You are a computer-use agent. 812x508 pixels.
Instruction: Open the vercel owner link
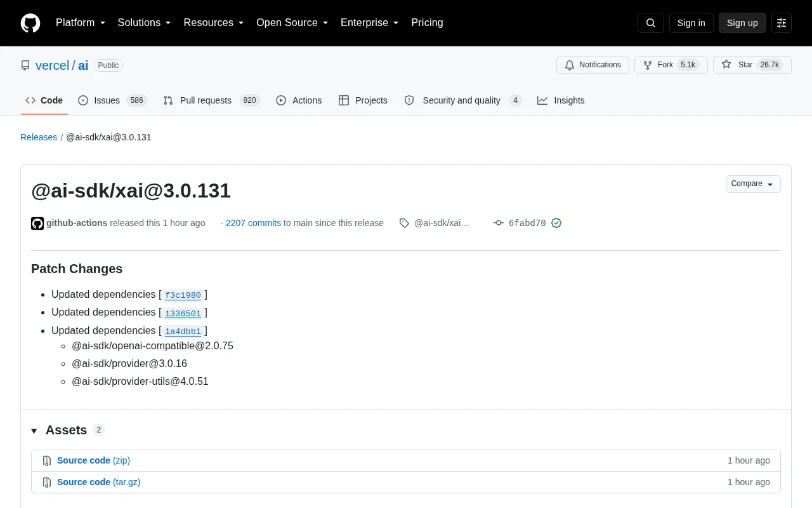(x=52, y=65)
